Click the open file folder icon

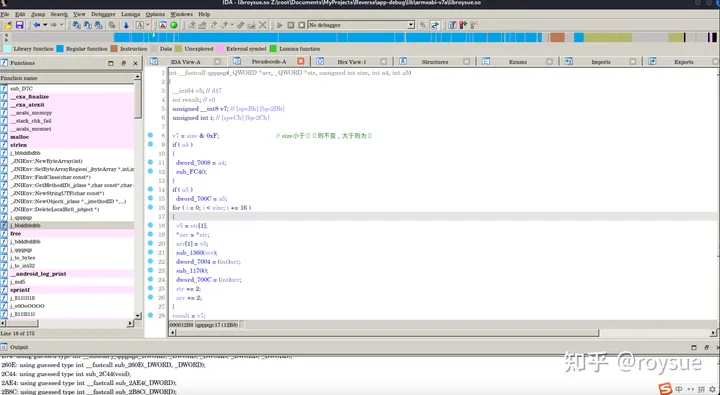pyautogui.click(x=8, y=25)
